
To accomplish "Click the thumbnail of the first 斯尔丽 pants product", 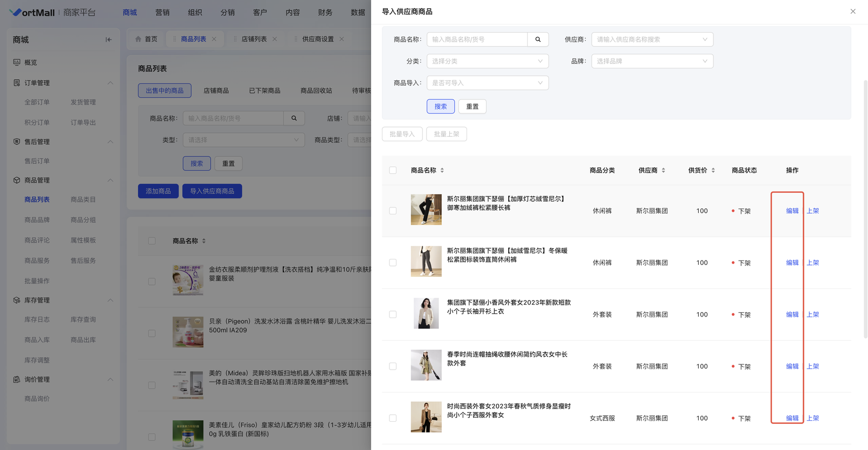I will (x=426, y=210).
